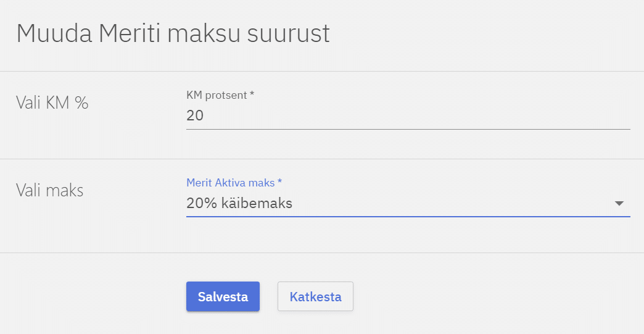Click the Merit Aktiva maks field label
This screenshot has width=644, height=334.
[x=230, y=182]
